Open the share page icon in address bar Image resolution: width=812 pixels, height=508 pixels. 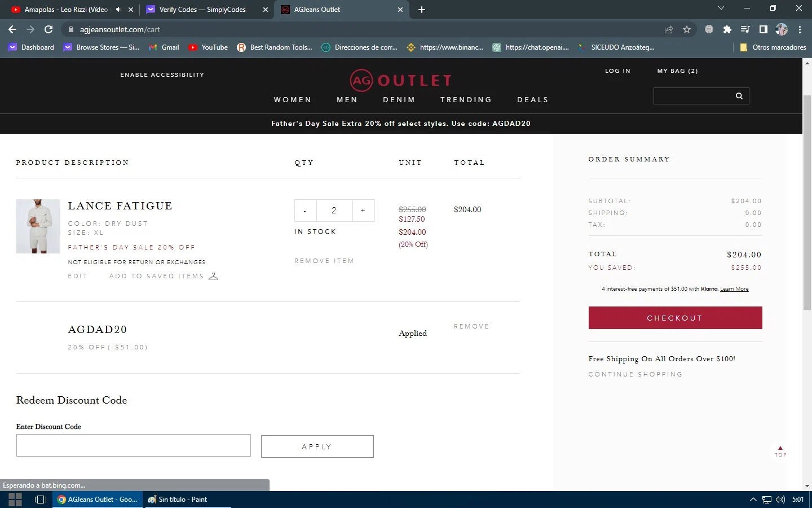pyautogui.click(x=669, y=29)
